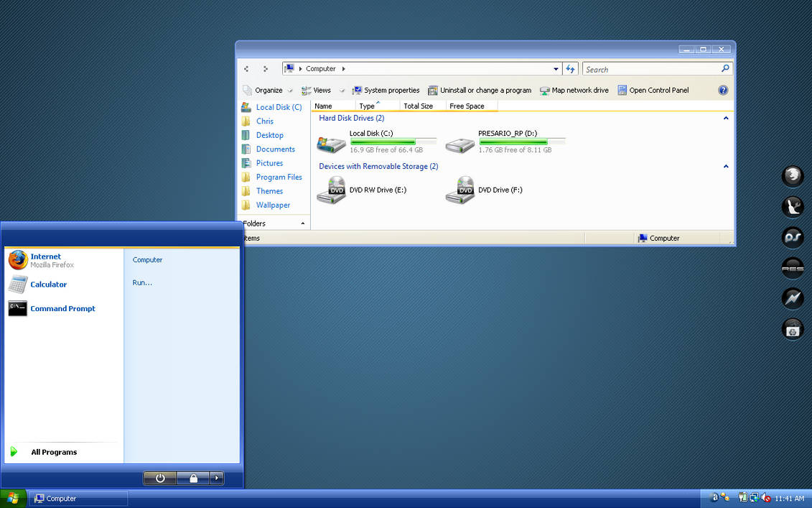Open Firefox from the desktop dock icons
The height and width of the screenshot is (508, 812).
tap(792, 176)
